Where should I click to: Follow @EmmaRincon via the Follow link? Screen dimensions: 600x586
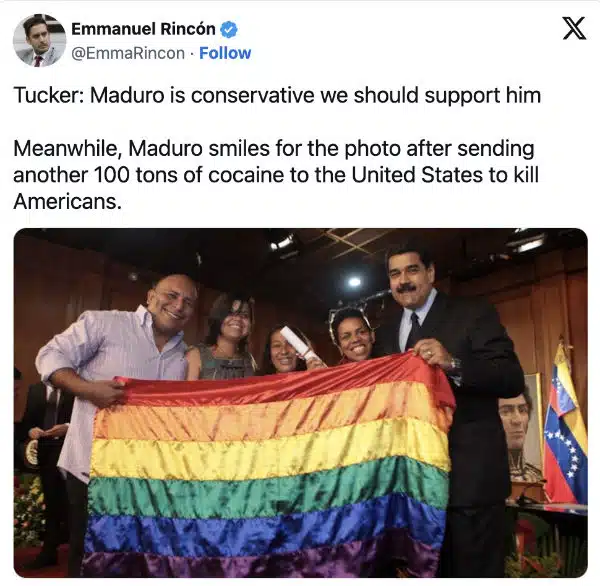[225, 53]
